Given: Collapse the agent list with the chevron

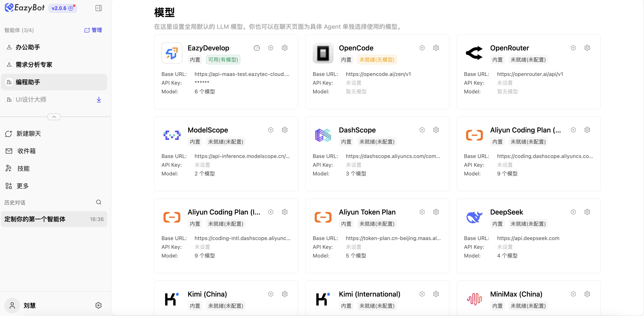Looking at the screenshot, I should (54, 117).
